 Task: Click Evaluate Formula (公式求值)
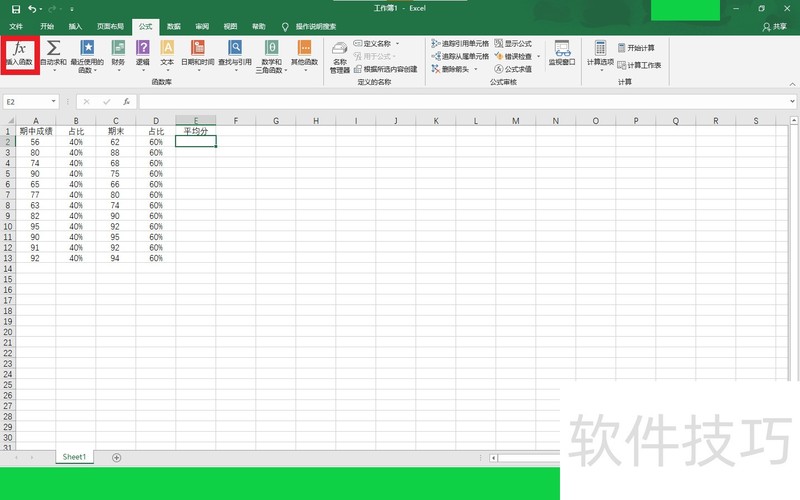[513, 69]
